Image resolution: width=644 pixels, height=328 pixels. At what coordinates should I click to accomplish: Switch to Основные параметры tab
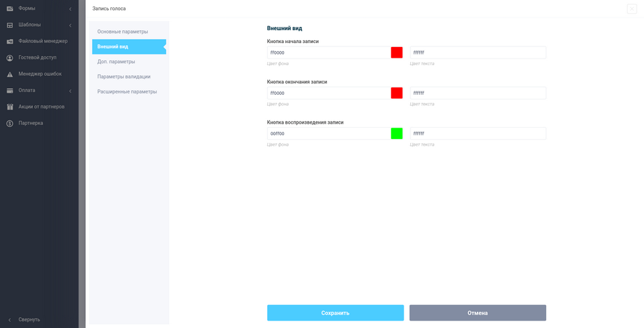click(122, 32)
